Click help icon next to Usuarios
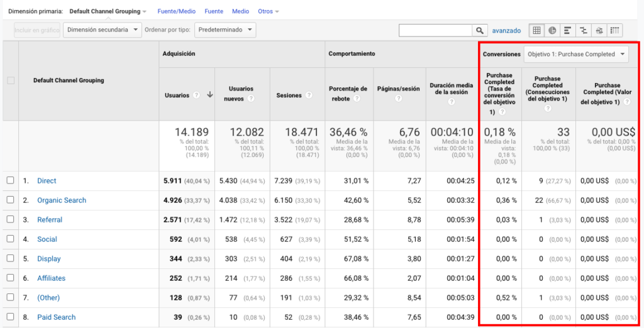Viewport: 644px width, 328px height. click(197, 96)
